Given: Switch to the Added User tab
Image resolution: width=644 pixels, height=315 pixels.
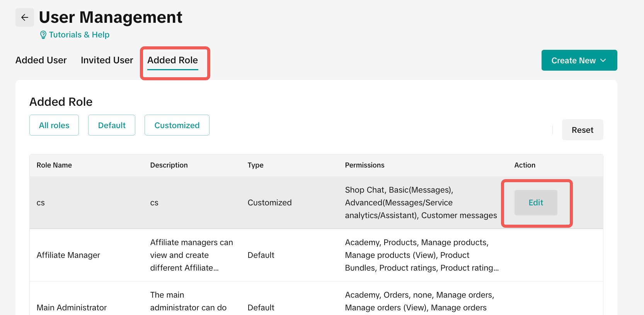Looking at the screenshot, I should pos(41,60).
